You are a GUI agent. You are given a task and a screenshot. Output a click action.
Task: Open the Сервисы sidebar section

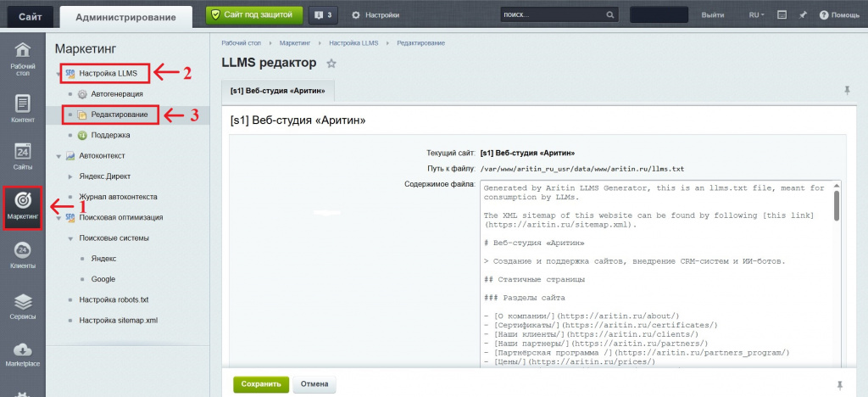coord(23,306)
